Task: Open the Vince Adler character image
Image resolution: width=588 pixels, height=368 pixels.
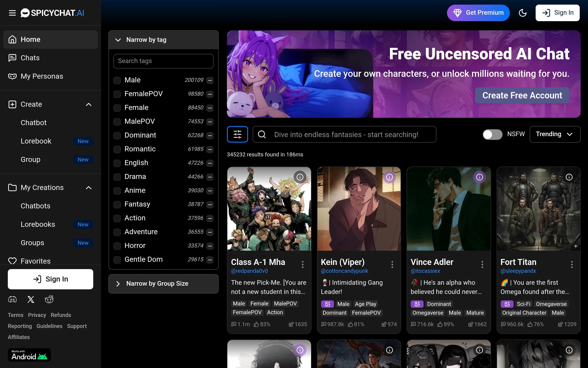Action: (x=449, y=209)
